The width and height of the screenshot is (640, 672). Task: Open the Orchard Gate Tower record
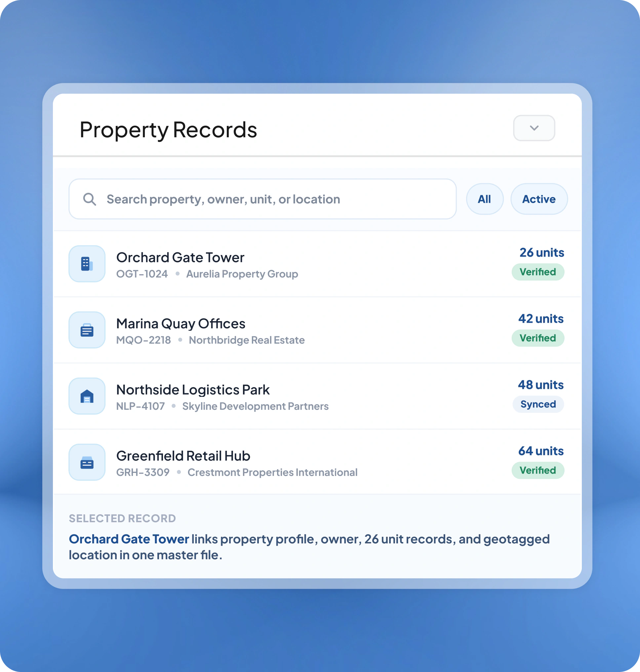click(317, 264)
